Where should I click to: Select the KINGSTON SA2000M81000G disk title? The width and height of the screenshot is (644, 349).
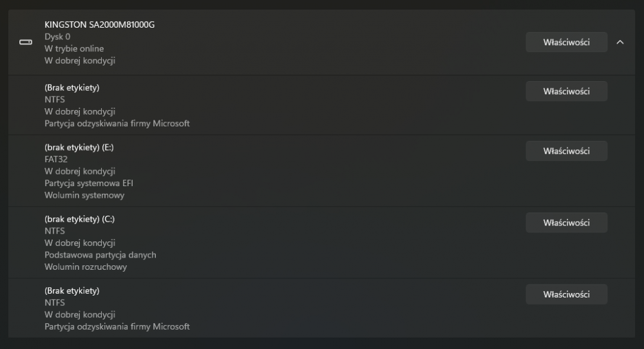100,25
